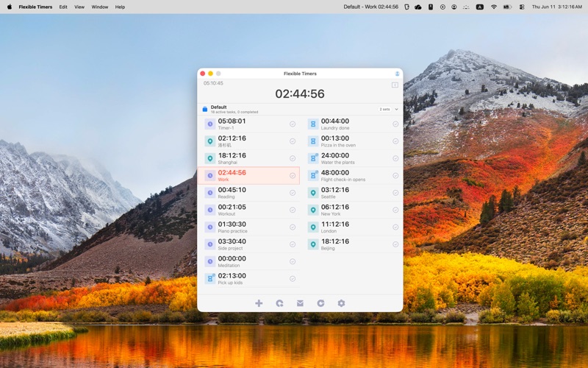Select the 24:00:00 Water the plants time

[x=335, y=155]
